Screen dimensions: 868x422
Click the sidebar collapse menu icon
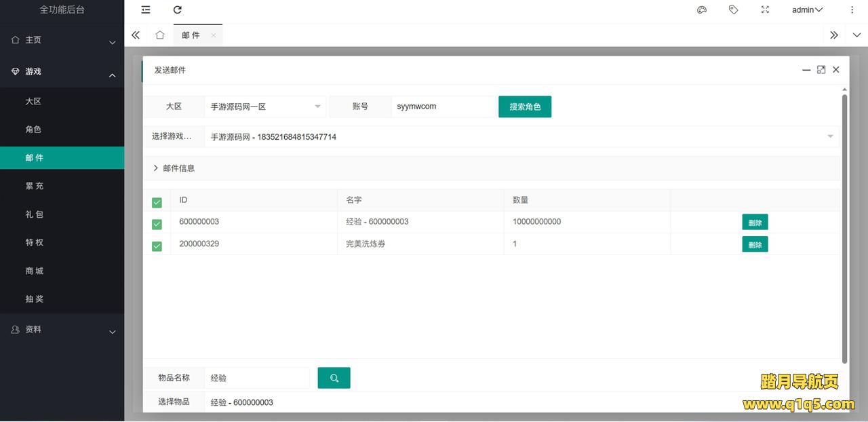(x=146, y=9)
